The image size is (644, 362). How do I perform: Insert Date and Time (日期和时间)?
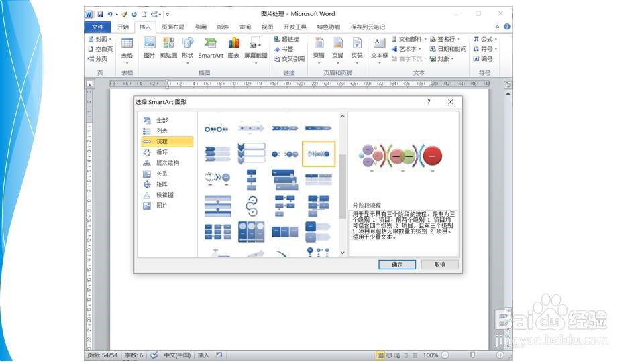tap(447, 49)
